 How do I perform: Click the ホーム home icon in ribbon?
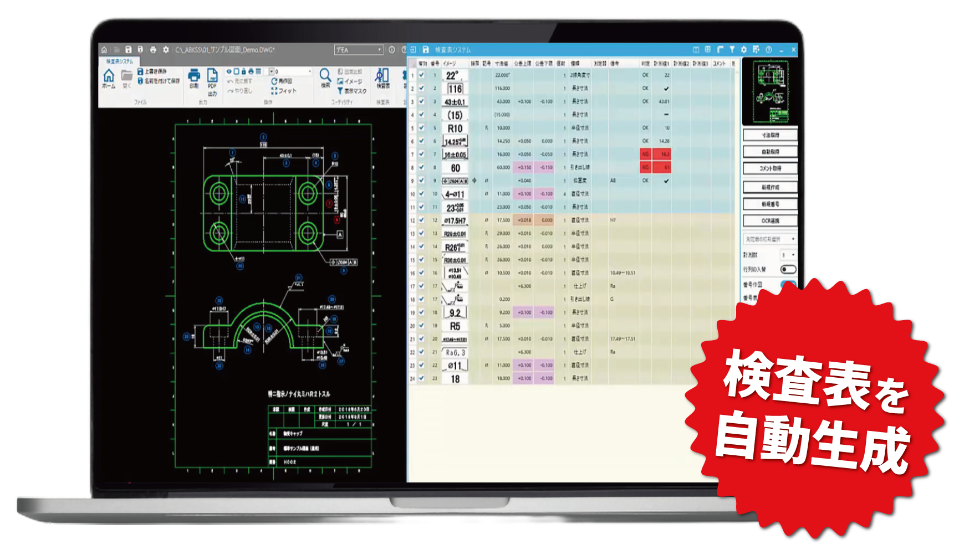(x=109, y=76)
